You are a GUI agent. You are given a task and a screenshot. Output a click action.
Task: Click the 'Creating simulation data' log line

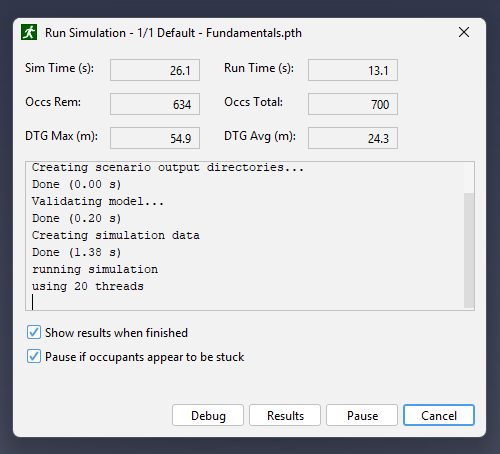(x=116, y=235)
